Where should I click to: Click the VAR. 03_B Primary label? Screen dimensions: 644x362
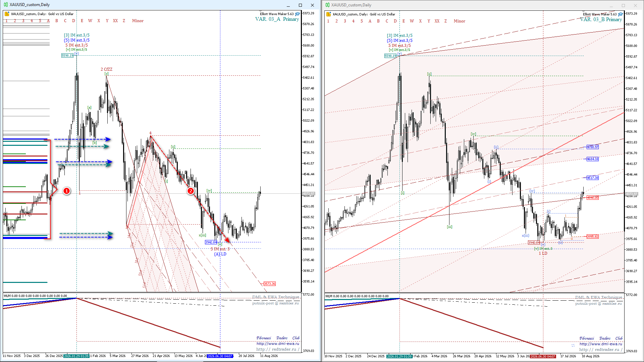pyautogui.click(x=601, y=19)
